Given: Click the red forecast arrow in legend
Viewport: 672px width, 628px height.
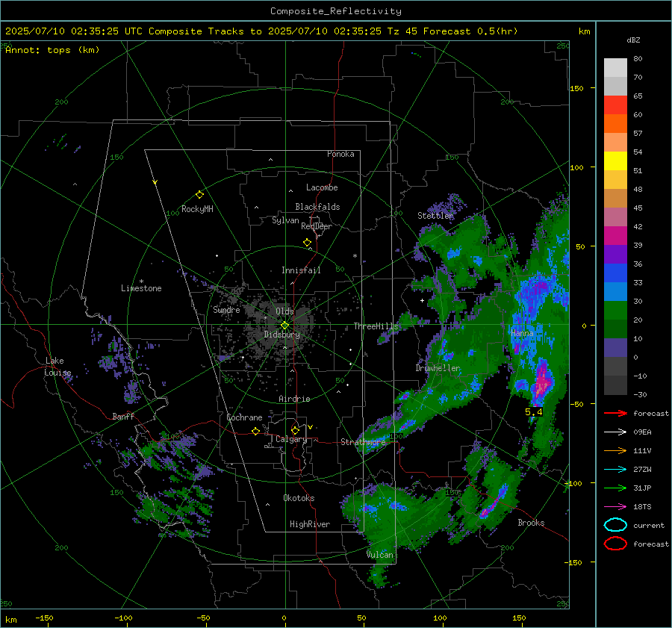Looking at the screenshot, I should [x=615, y=413].
